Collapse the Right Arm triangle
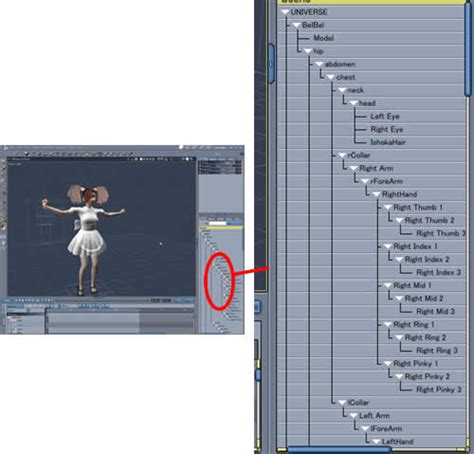The width and height of the screenshot is (474, 454). pos(353,168)
